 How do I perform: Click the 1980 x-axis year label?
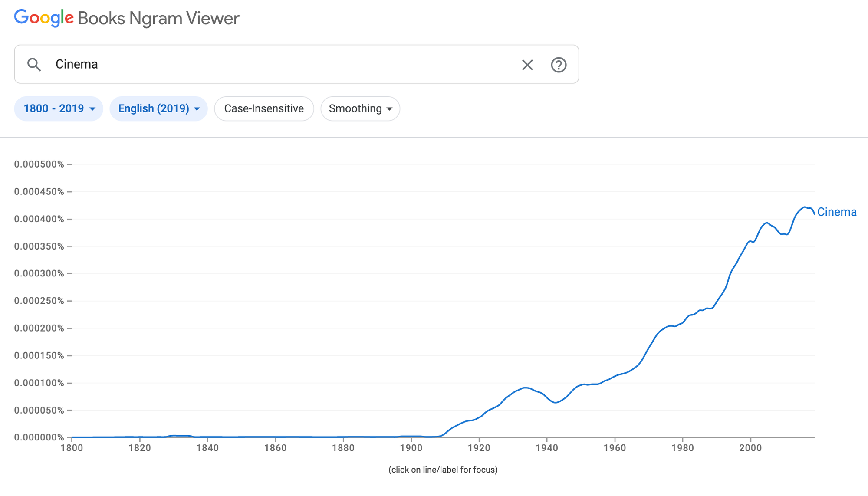[x=683, y=448]
